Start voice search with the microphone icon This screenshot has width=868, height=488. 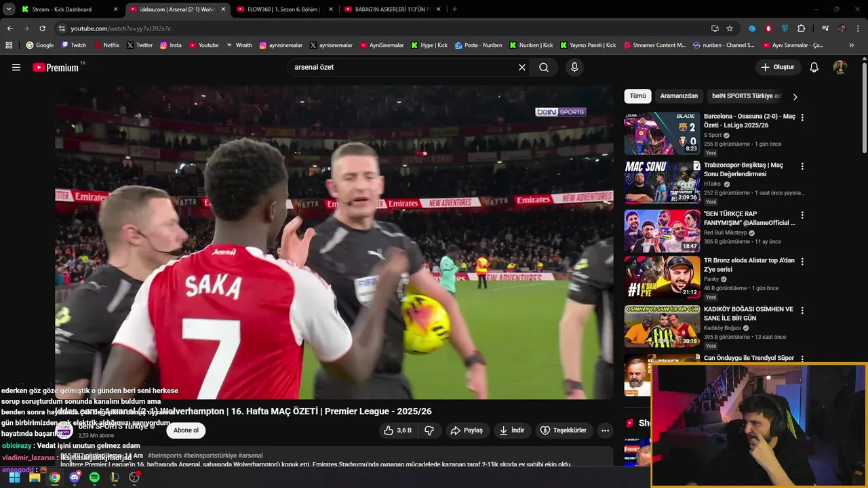click(574, 67)
